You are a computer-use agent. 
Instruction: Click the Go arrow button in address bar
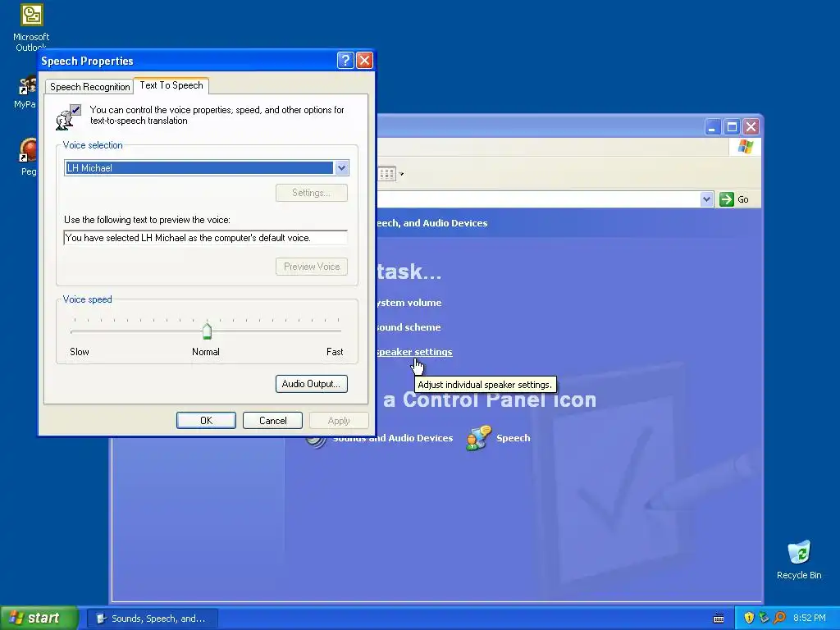[x=727, y=199]
